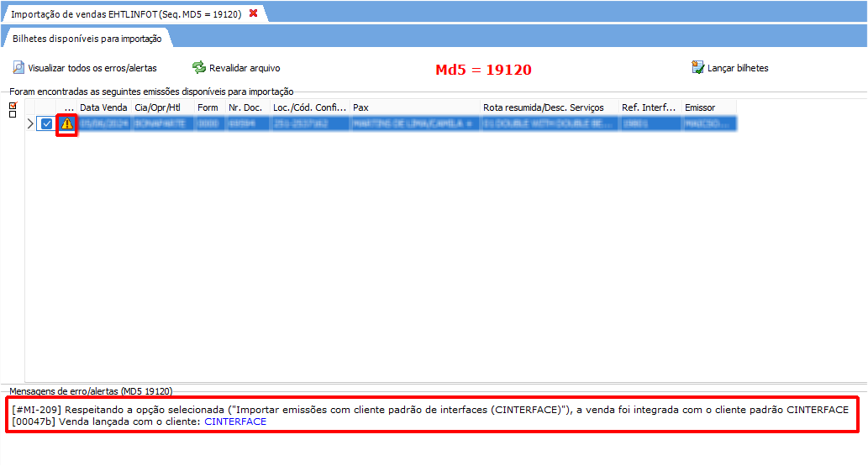
Task: Click Visualizar todos os erros/alertas button
Action: [85, 68]
